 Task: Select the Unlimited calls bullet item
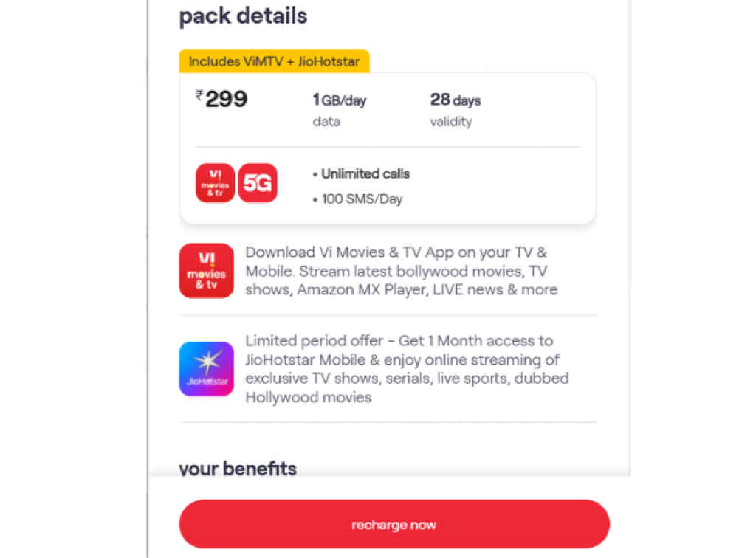(365, 173)
